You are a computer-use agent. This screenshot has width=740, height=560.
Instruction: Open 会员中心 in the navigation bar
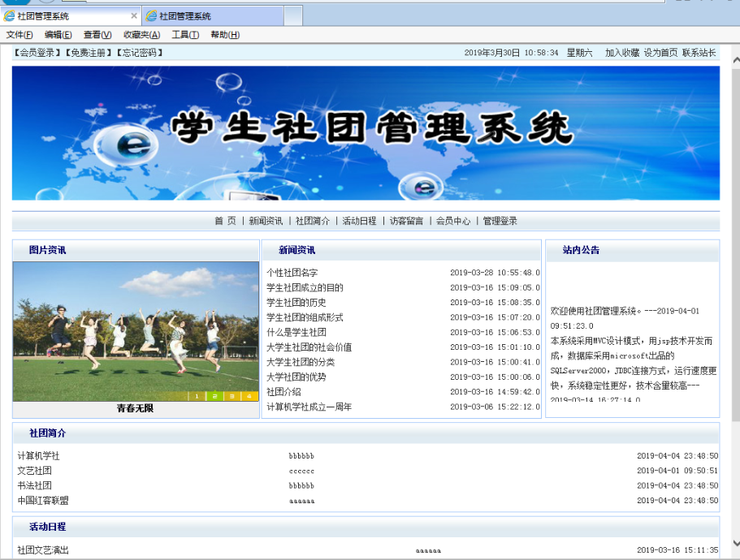pos(453,221)
